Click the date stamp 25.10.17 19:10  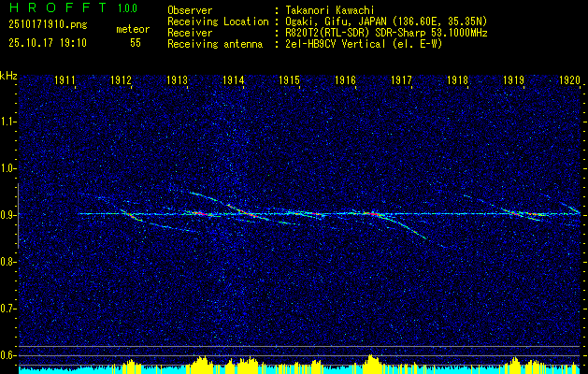point(48,43)
